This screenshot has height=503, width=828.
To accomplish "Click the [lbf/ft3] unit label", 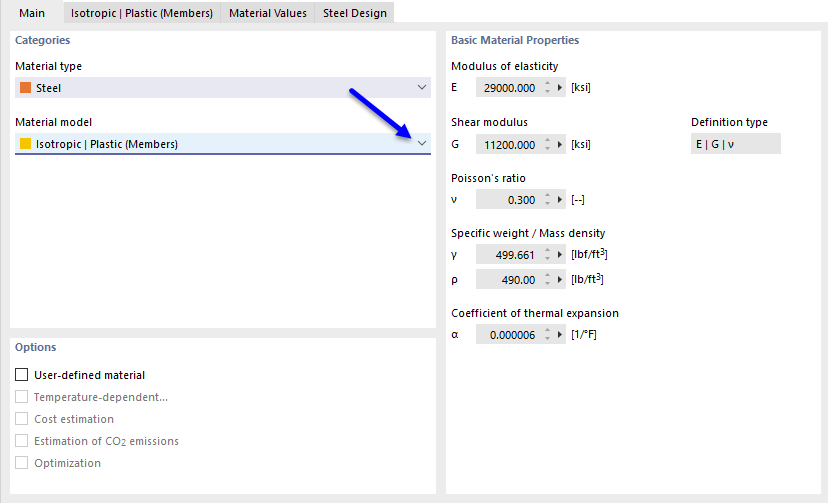I will [x=589, y=254].
